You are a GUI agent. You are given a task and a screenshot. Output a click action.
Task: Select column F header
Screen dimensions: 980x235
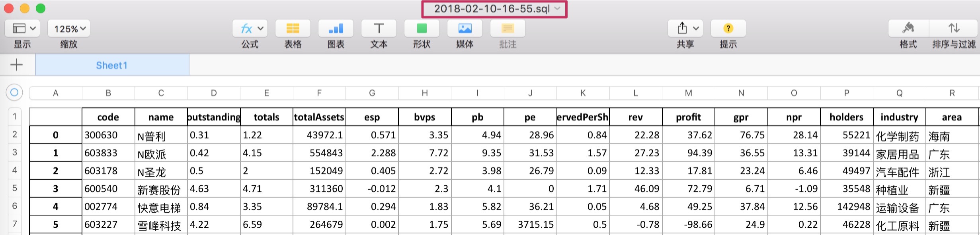[319, 93]
